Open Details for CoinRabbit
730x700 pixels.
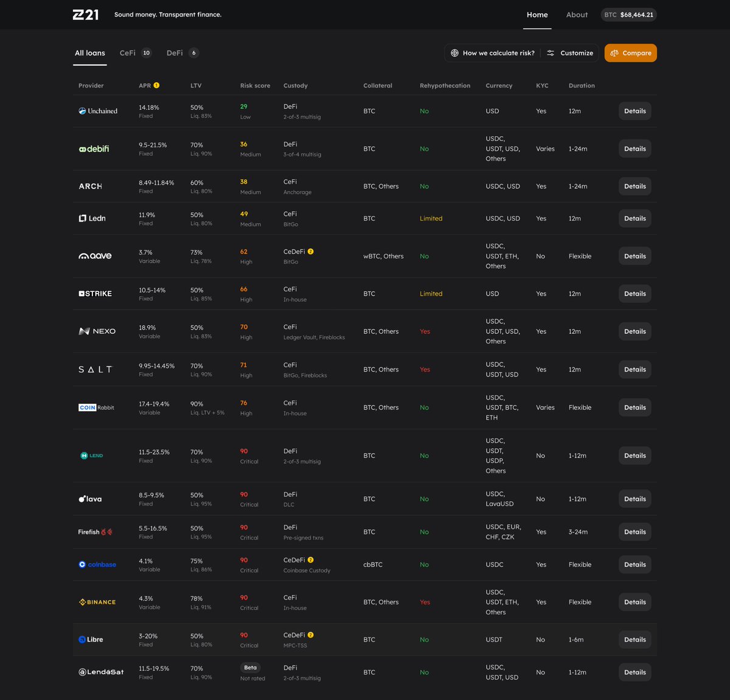(635, 407)
